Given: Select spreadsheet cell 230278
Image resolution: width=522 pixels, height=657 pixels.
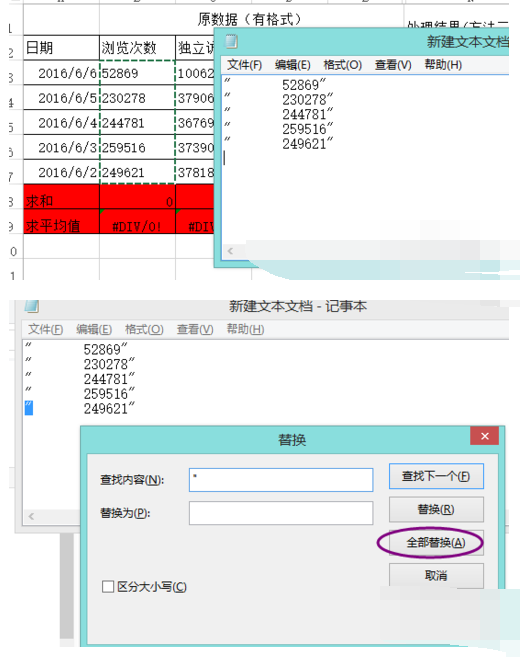Looking at the screenshot, I should click(x=137, y=98).
